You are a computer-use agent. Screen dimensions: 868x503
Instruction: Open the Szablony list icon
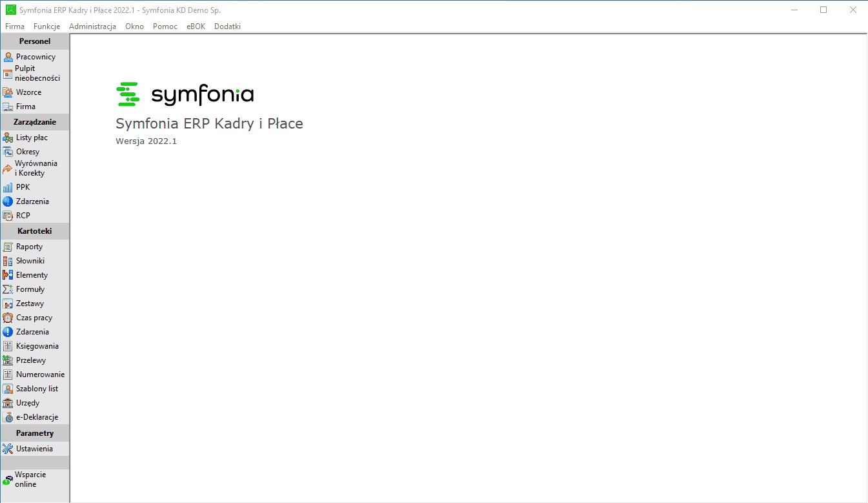pyautogui.click(x=8, y=389)
